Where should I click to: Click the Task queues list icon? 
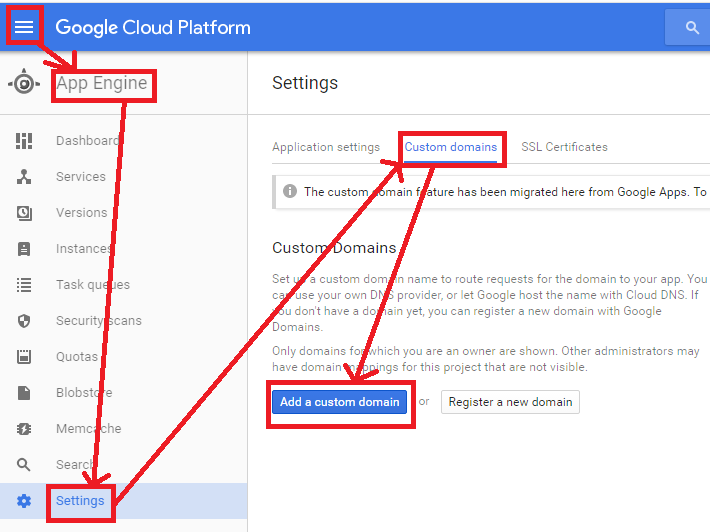pos(25,285)
